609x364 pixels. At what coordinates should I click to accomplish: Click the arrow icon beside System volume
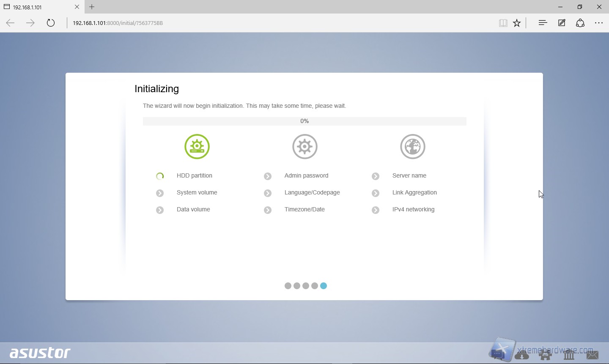tap(160, 193)
